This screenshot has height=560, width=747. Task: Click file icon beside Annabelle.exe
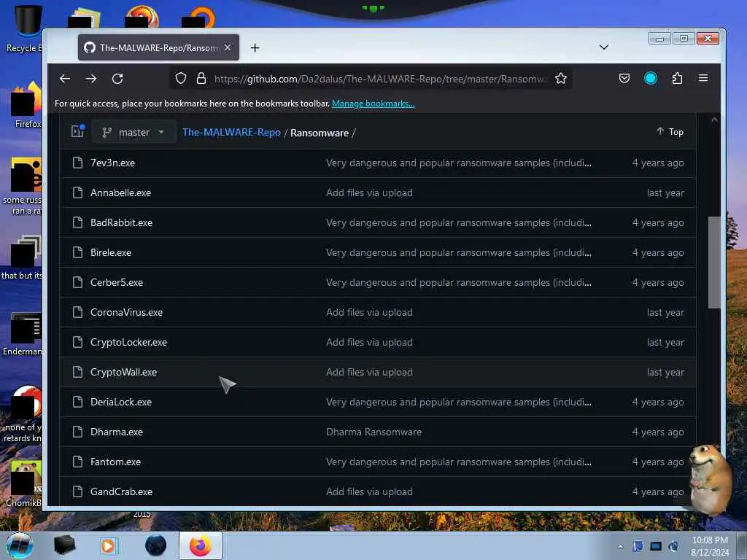(x=77, y=192)
